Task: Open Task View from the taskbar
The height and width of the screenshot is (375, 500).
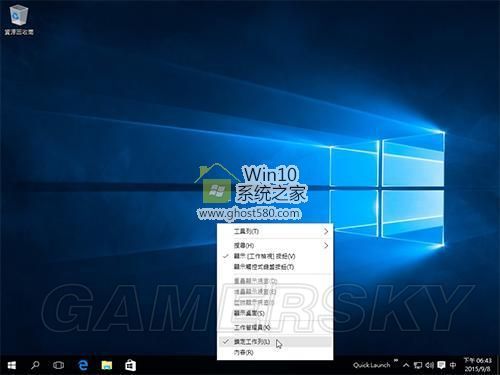Action: point(58,365)
